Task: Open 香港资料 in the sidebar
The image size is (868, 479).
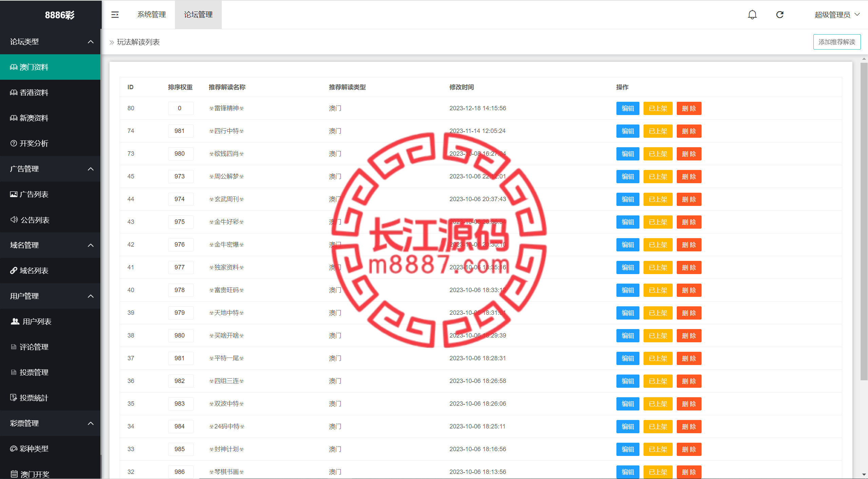Action: tap(50, 92)
